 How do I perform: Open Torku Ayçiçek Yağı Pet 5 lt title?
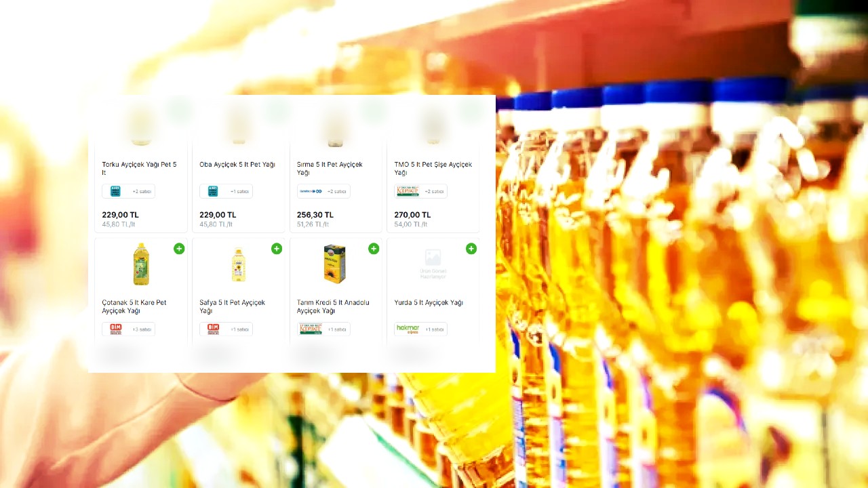tap(139, 168)
